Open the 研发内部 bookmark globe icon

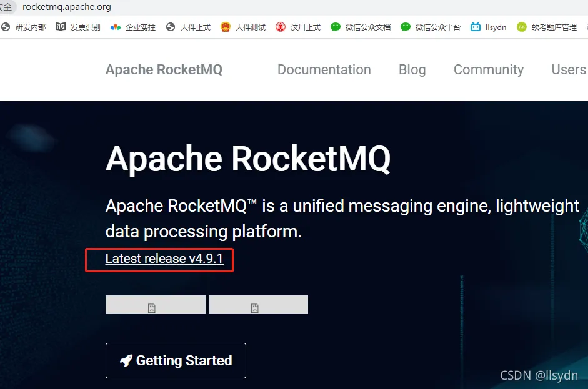[x=5, y=27]
